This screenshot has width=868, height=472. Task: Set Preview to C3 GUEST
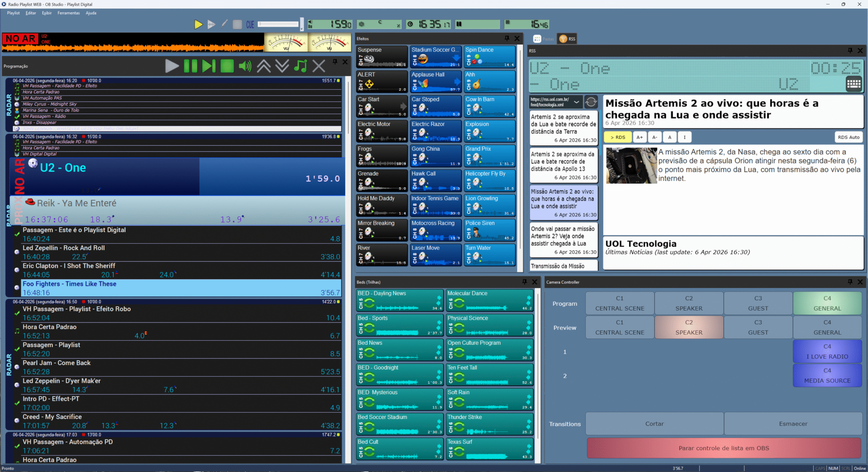point(758,327)
